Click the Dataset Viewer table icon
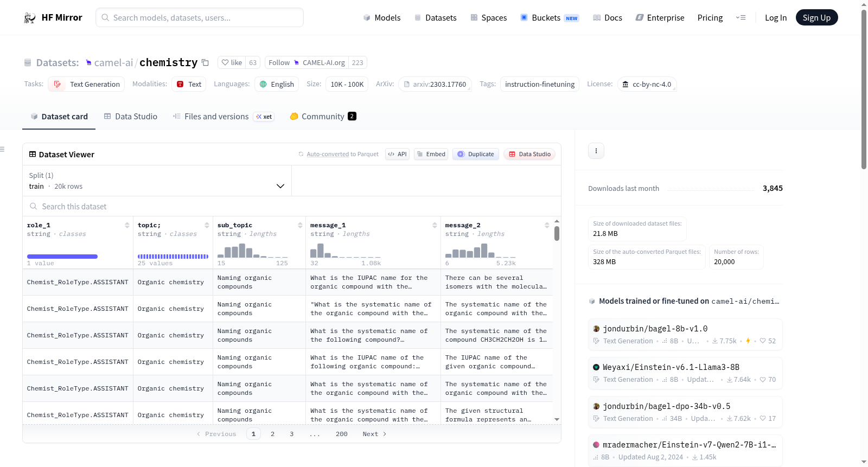The height and width of the screenshot is (467, 868). click(x=33, y=155)
